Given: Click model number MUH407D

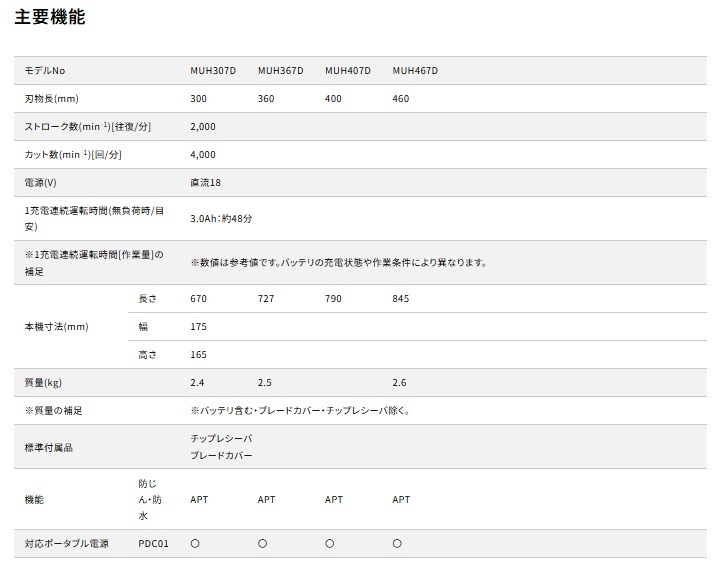Looking at the screenshot, I should [x=348, y=71].
